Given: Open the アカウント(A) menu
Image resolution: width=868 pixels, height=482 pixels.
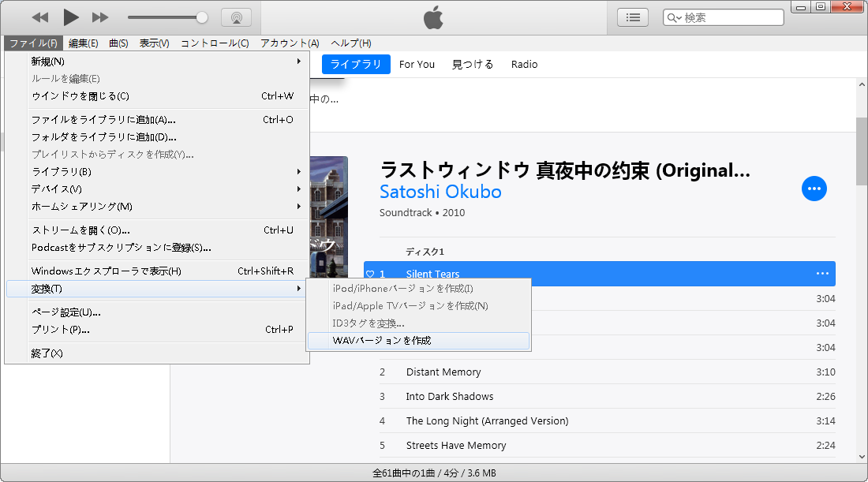Looking at the screenshot, I should (290, 43).
